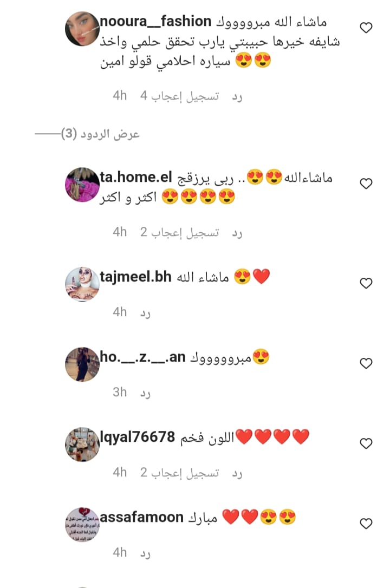Like the lqyal76678 comment with heart icon
Viewport: 390px width, 588px height.
(366, 443)
